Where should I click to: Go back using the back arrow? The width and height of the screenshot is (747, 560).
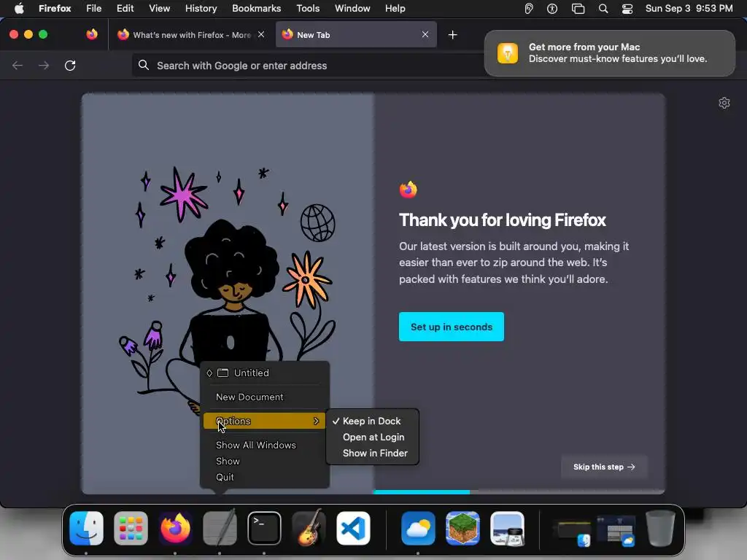pos(18,65)
